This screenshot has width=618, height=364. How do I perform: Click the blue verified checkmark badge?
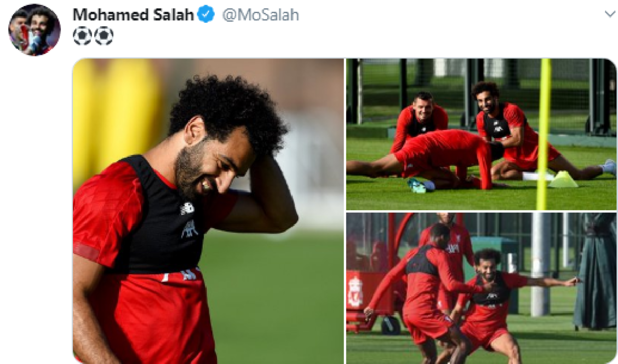[206, 15]
